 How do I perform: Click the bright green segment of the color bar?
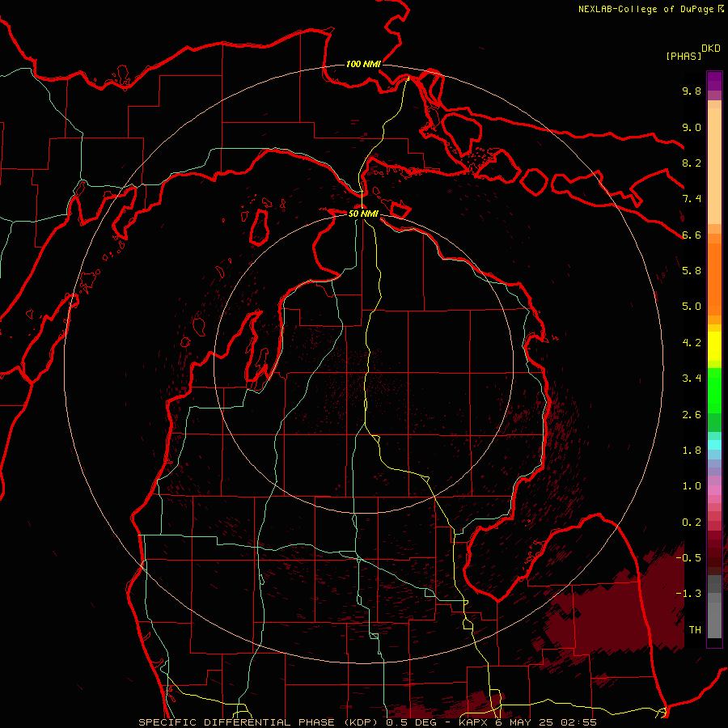pyautogui.click(x=714, y=391)
